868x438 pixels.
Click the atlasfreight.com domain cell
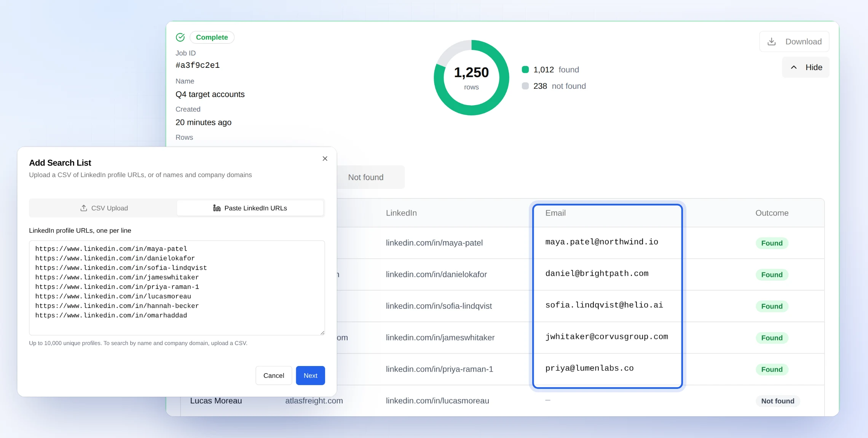pos(314,401)
